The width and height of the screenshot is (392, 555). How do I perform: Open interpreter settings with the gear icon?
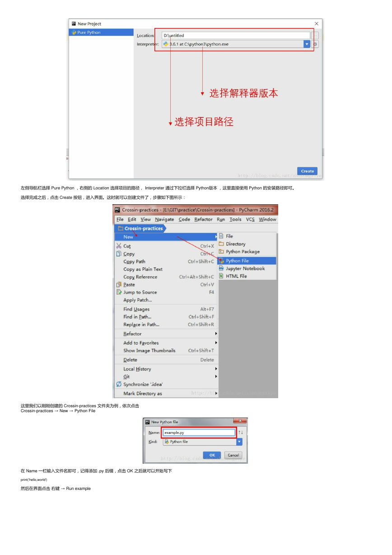pos(315,44)
